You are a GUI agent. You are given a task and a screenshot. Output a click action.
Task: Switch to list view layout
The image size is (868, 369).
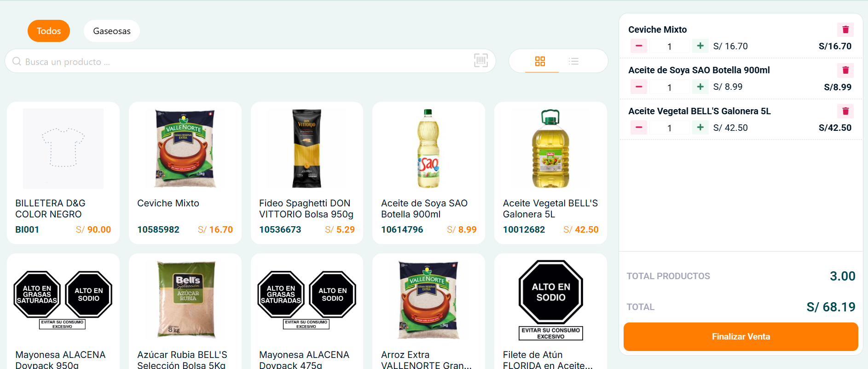573,61
